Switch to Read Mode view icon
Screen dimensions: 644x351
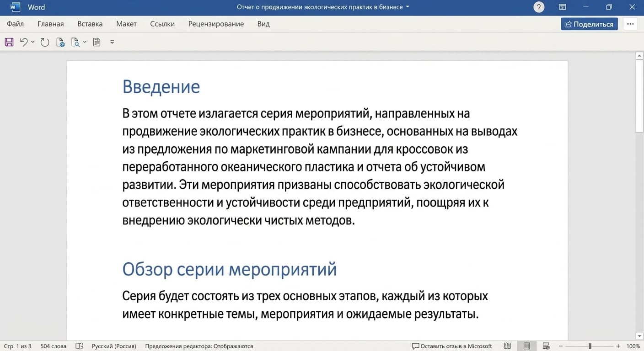pyautogui.click(x=507, y=346)
